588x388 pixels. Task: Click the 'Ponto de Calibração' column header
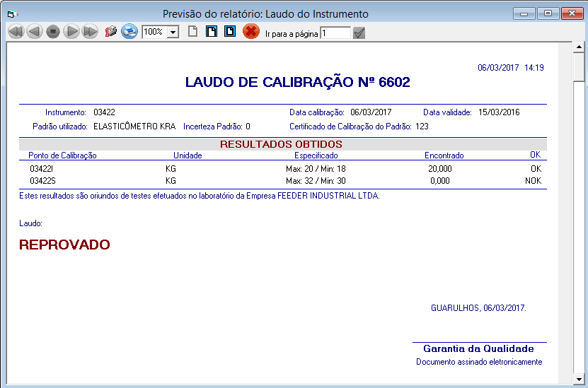63,155
